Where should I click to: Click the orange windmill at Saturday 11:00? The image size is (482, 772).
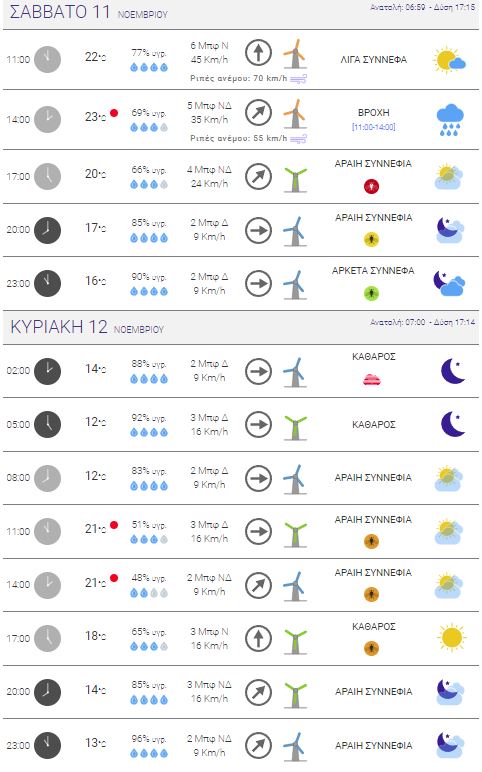(x=295, y=54)
